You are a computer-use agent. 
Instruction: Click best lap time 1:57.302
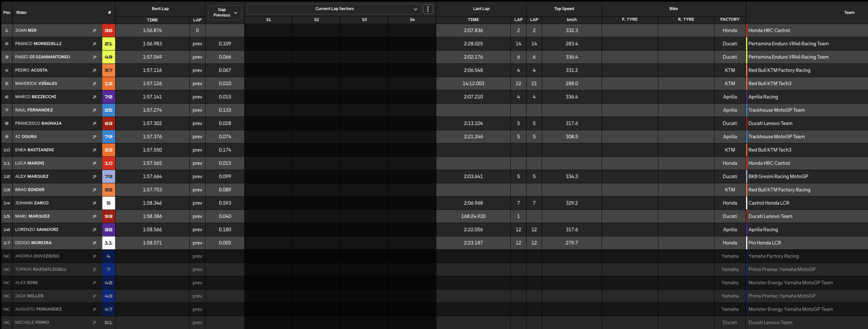pyautogui.click(x=152, y=123)
